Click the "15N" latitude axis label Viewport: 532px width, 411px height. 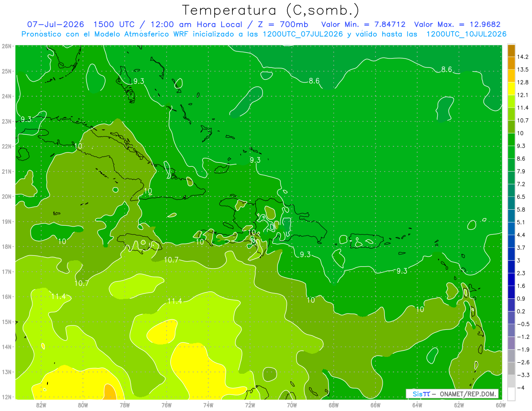pyautogui.click(x=7, y=322)
